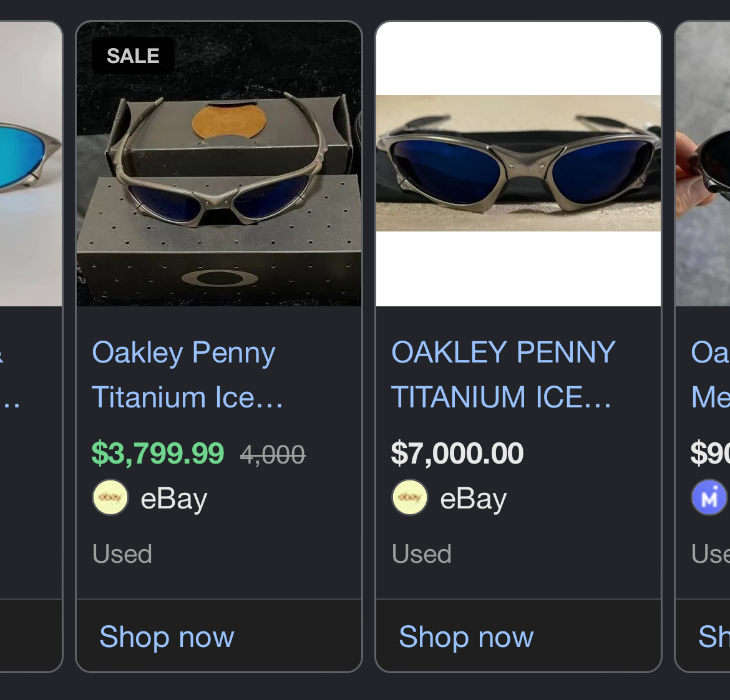Click the purple M seller icon
The height and width of the screenshot is (700, 730).
coord(709,498)
